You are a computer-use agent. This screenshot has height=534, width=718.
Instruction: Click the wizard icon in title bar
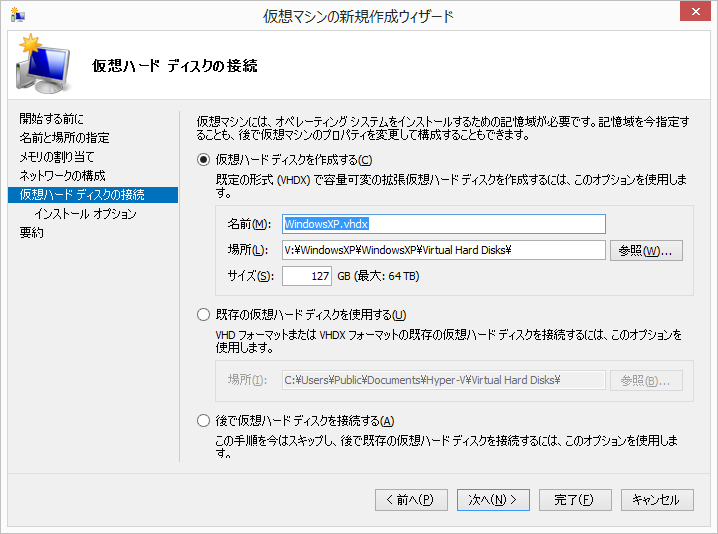pos(17,15)
